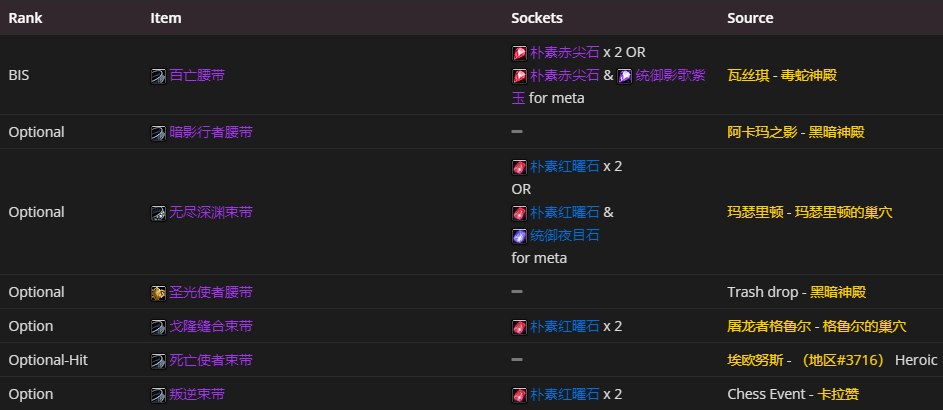Open the 玛瑟里顿的巢穴 zone link
The image size is (943, 410).
pyautogui.click(x=852, y=212)
